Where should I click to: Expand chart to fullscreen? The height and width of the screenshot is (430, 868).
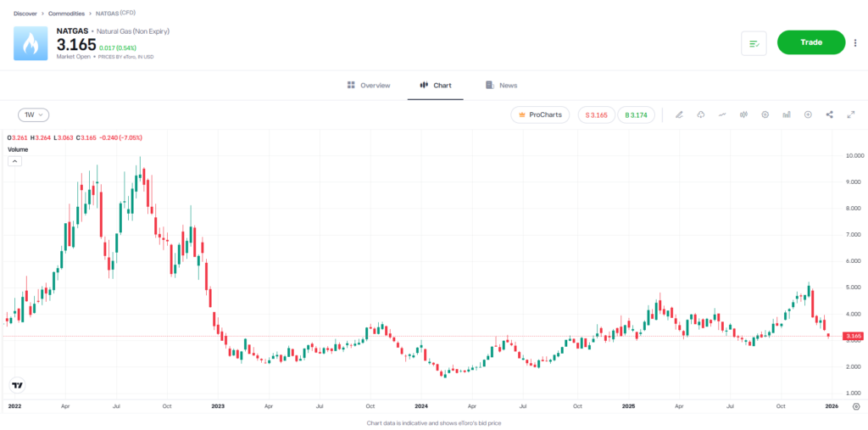click(851, 114)
